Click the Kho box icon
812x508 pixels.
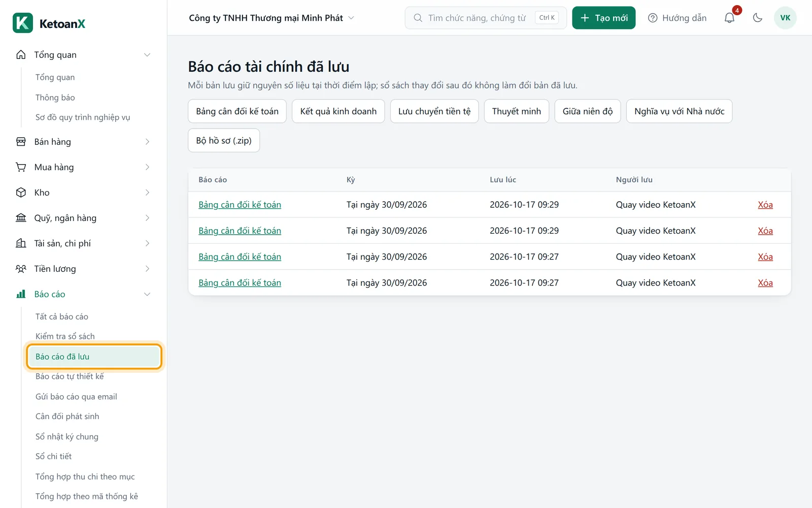21,193
